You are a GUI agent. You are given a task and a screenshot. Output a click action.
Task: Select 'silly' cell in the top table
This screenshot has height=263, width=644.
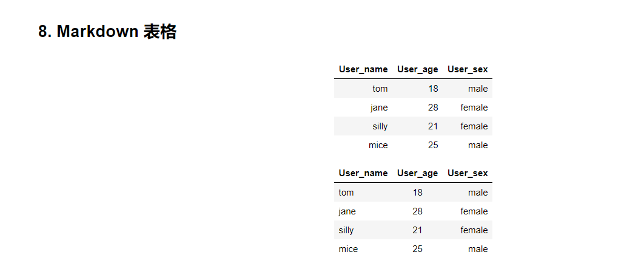click(380, 126)
